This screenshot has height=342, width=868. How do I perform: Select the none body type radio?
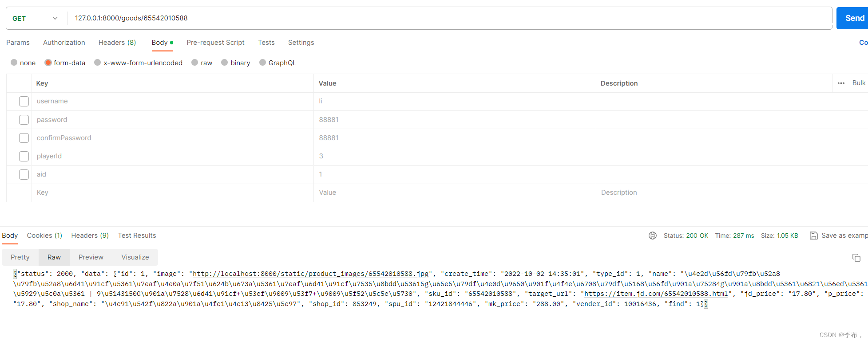coord(14,63)
